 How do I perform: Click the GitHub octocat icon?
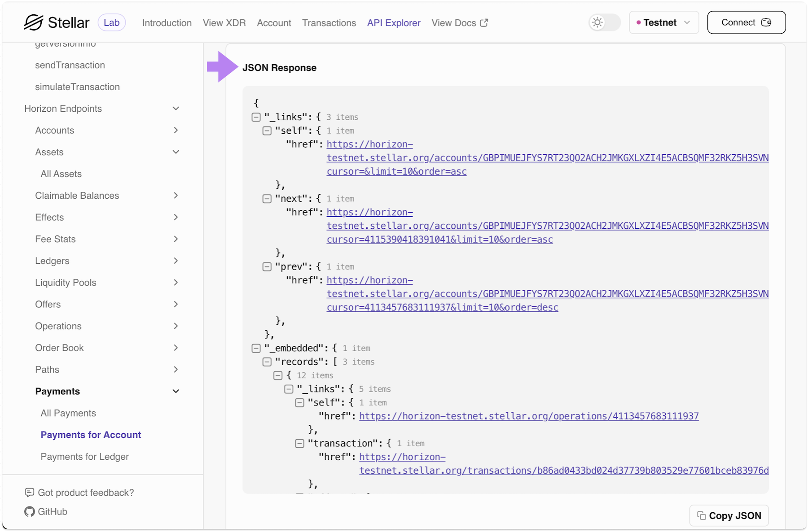(x=30, y=512)
